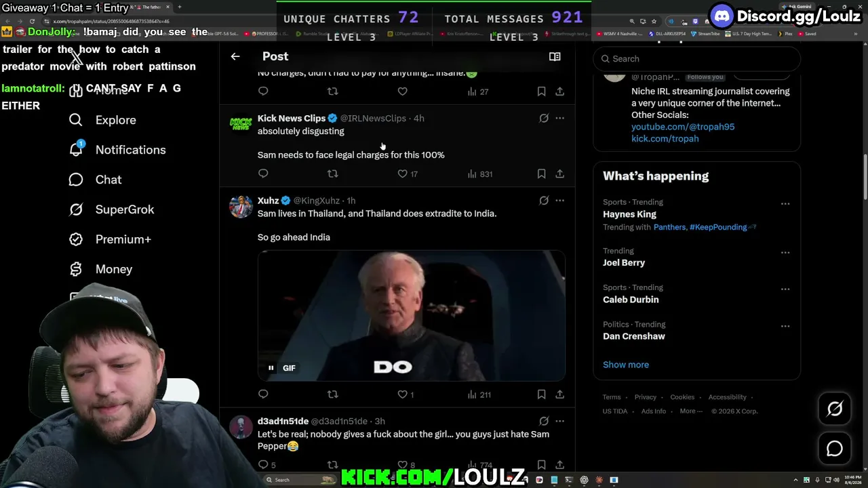Open the terminal icon in the taskbar
Screen dimensions: 868x488
click(x=569, y=480)
